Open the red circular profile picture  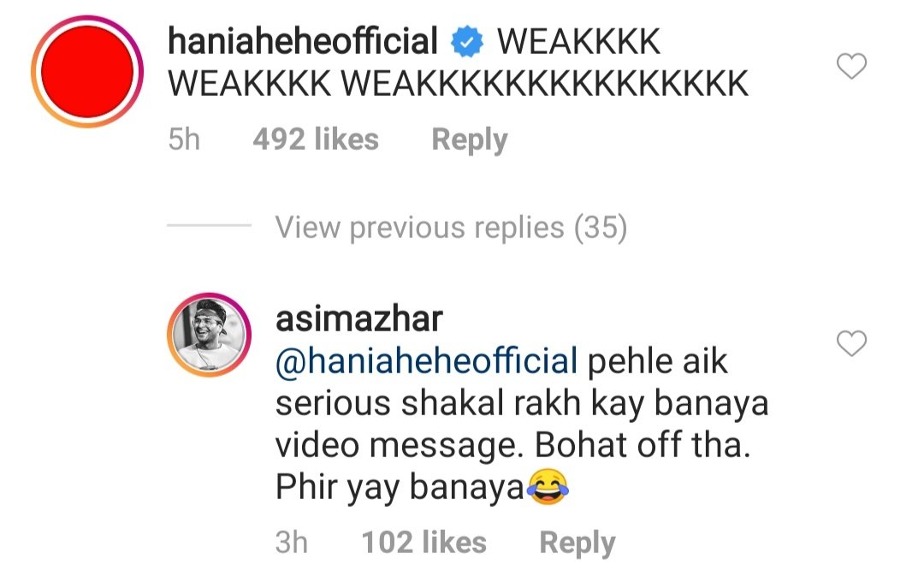point(87,71)
